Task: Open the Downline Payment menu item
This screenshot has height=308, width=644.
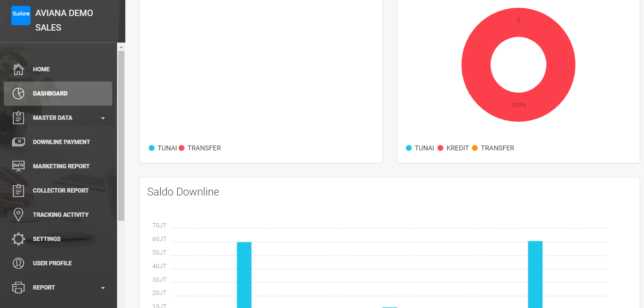Action: click(61, 142)
